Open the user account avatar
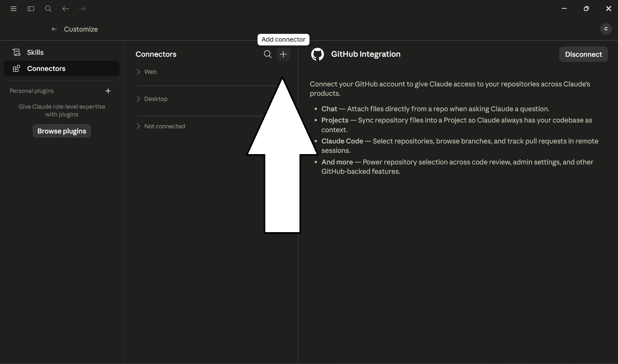Viewport: 618px width, 364px height. 606,29
